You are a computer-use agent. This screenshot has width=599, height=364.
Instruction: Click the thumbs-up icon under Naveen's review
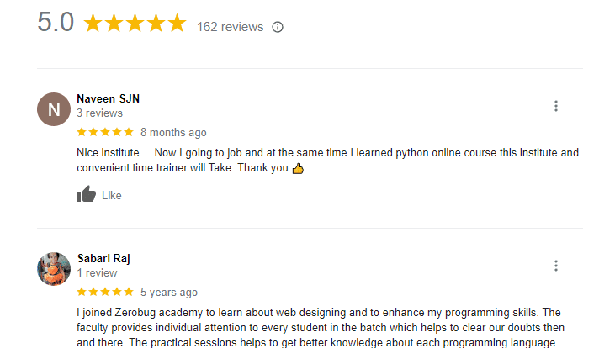click(87, 195)
